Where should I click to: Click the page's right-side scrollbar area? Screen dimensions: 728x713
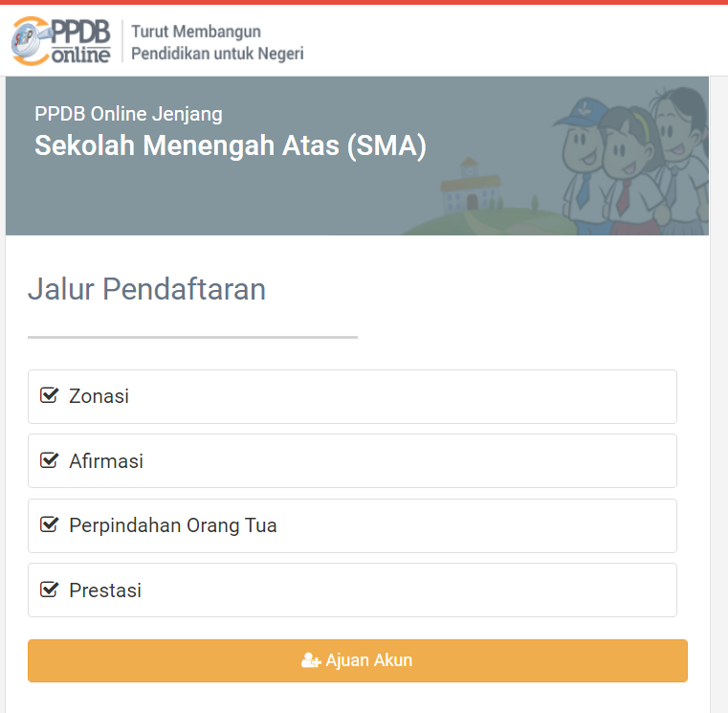[x=719, y=383]
